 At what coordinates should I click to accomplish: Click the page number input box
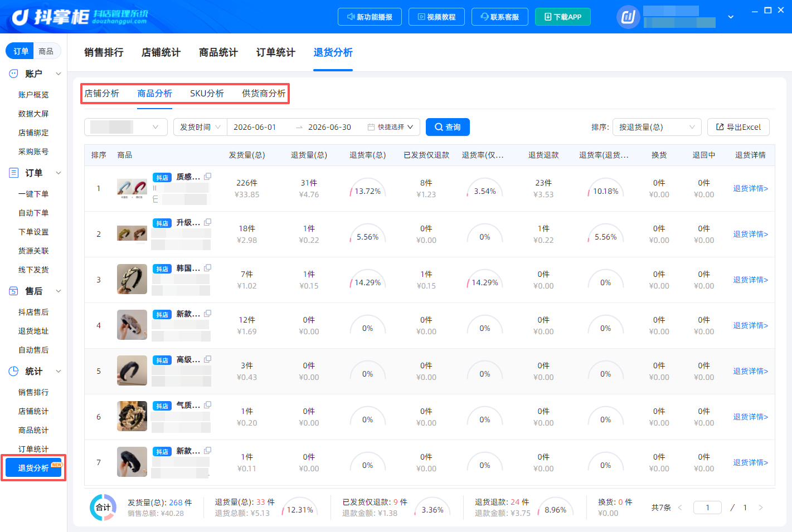point(707,507)
